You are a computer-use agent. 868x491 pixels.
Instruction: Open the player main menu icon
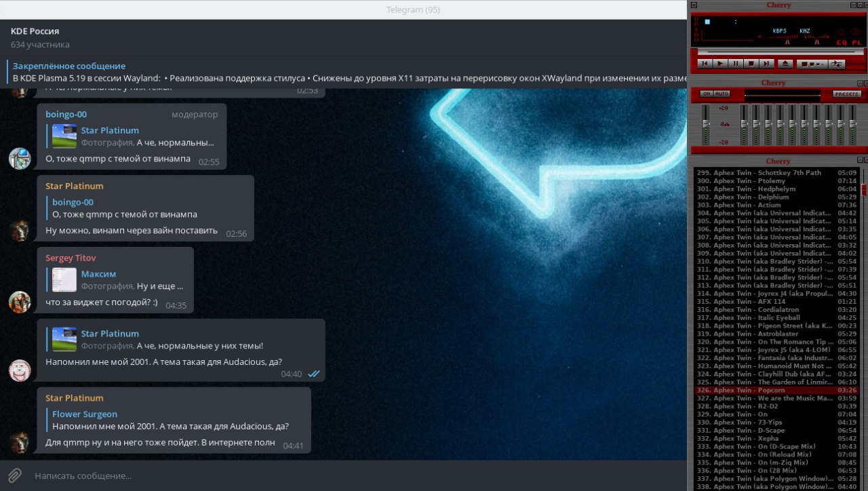click(694, 5)
